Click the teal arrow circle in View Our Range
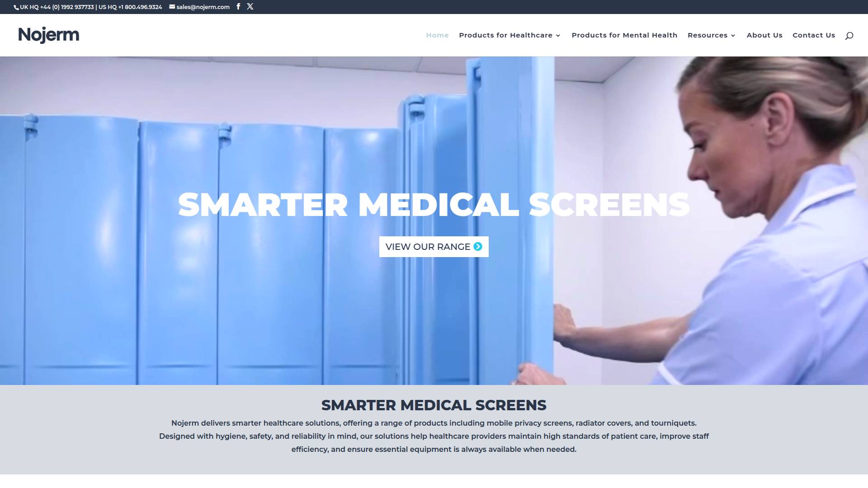Screen dimensions: 868x488 (478, 247)
